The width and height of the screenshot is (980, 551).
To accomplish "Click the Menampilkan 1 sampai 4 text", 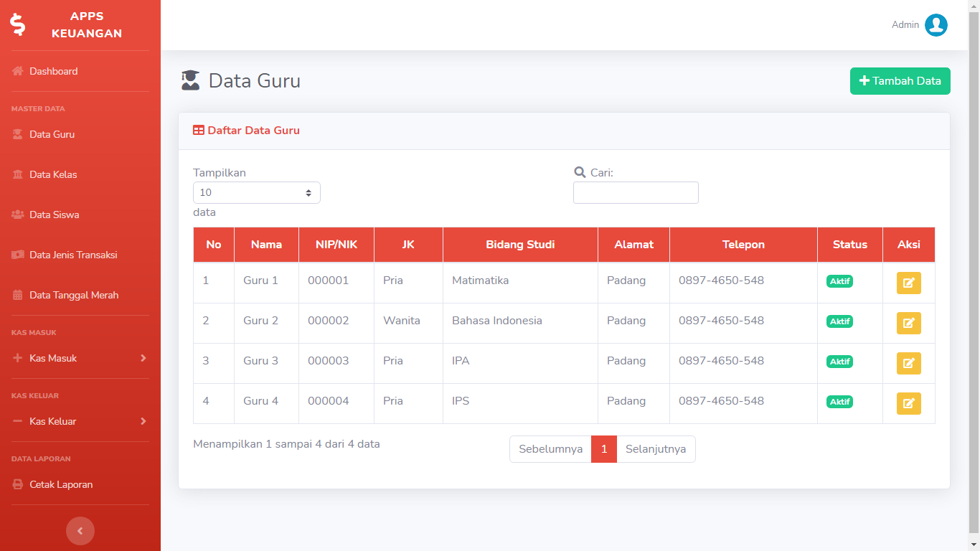I will 286,444.
